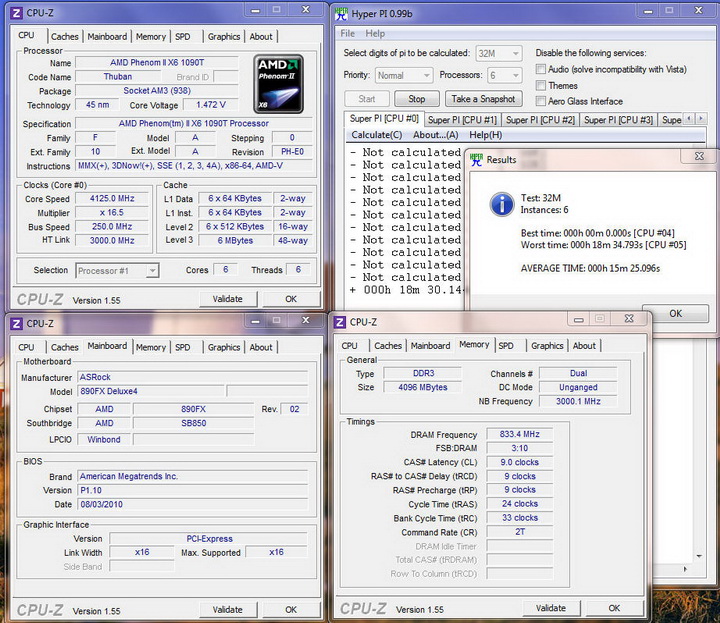The height and width of the screenshot is (623, 720).
Task: Select the Super PI [CPU #0] tab
Action: (x=384, y=118)
